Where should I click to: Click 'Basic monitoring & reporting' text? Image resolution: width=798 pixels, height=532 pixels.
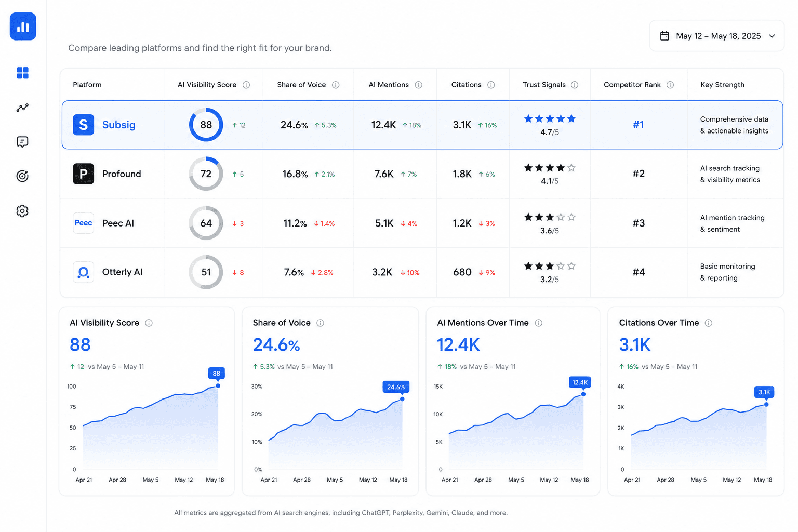pos(727,272)
